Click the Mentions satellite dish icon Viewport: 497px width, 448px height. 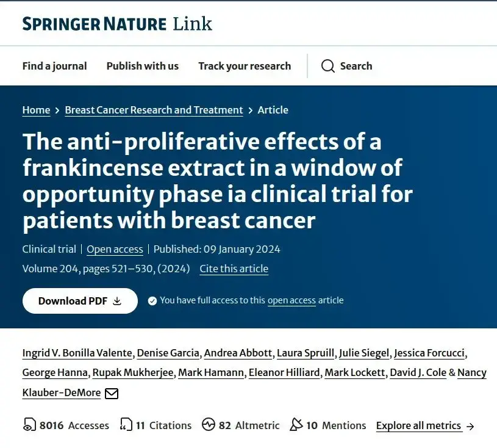(296, 425)
